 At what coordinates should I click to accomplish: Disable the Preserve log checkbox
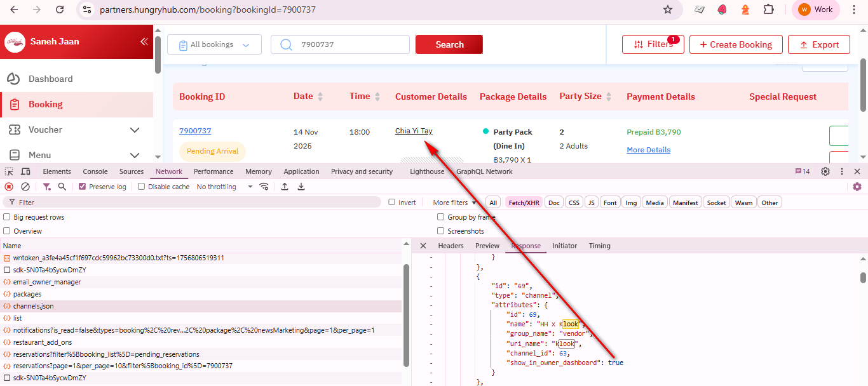[x=83, y=187]
